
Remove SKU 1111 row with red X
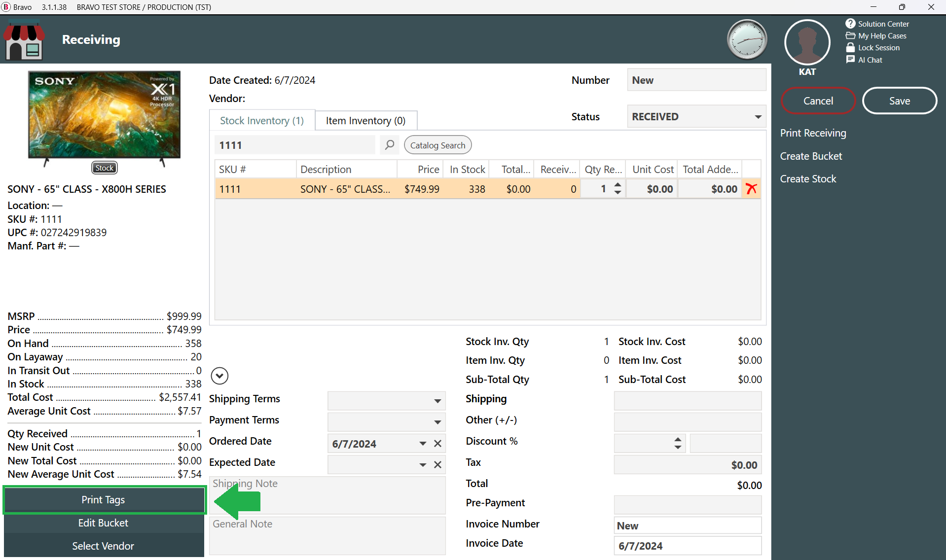tap(751, 189)
